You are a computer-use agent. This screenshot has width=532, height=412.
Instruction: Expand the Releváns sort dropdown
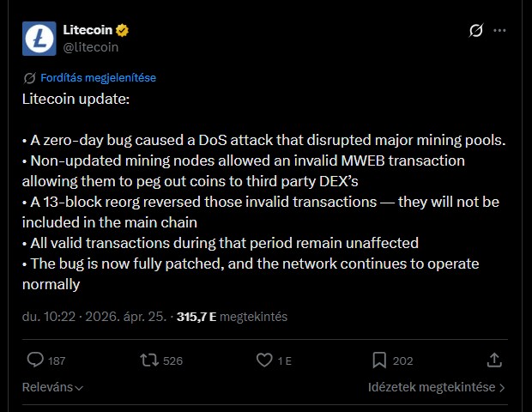click(52, 387)
